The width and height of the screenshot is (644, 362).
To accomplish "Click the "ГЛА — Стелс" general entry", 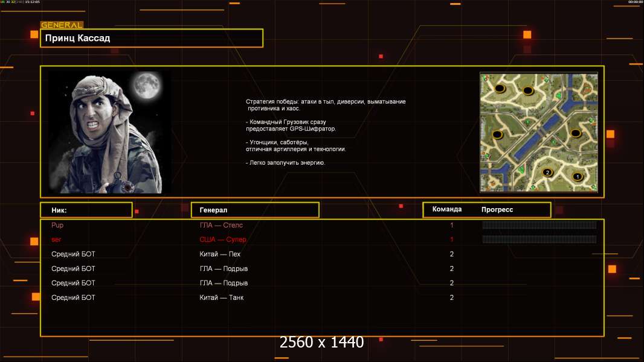I will [221, 225].
